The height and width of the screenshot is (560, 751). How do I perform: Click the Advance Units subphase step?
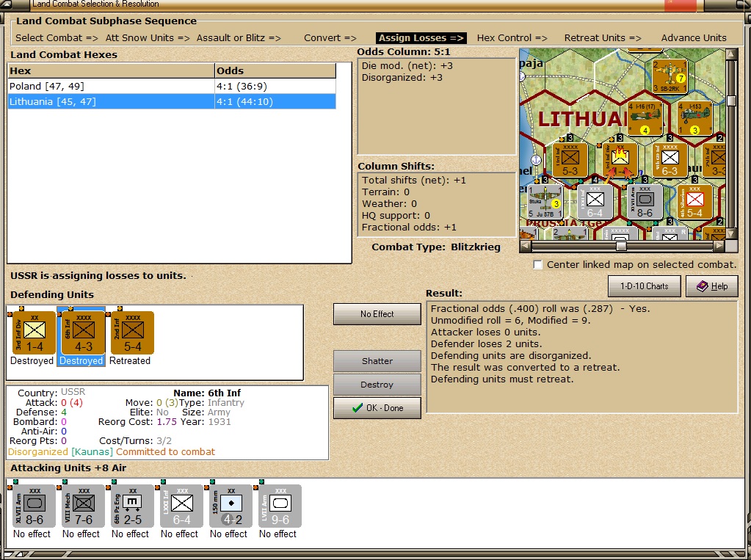(694, 38)
